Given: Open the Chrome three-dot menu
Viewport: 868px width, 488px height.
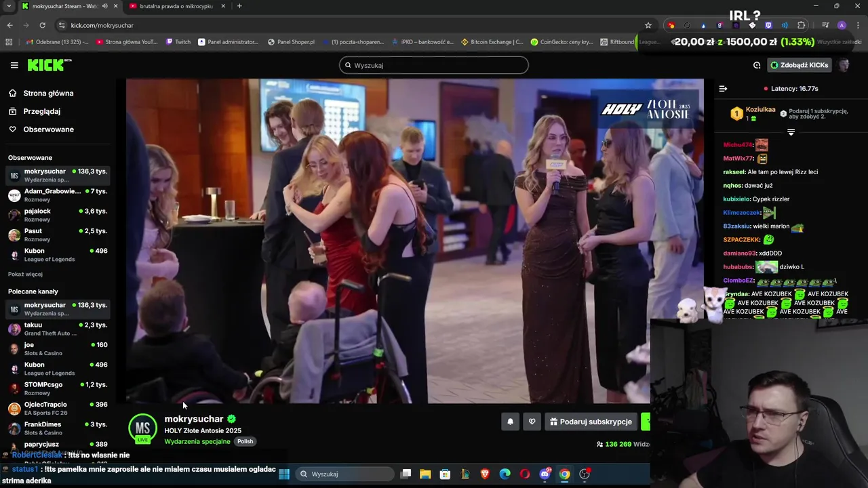Looking at the screenshot, I should [858, 25].
